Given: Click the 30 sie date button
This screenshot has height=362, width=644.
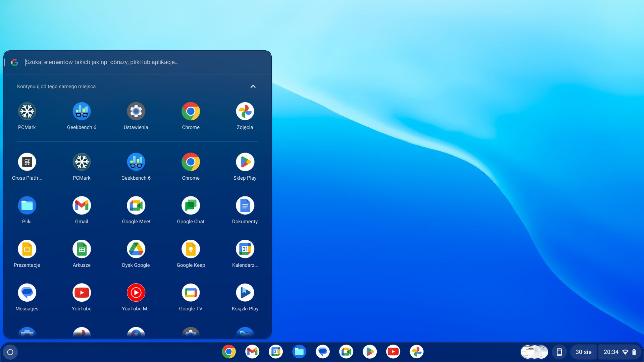Looking at the screenshot, I should click(583, 352).
